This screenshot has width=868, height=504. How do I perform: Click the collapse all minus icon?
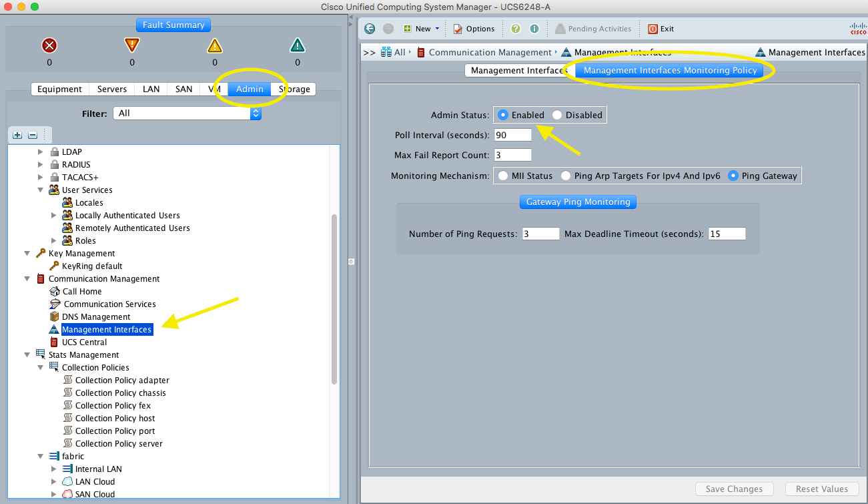click(32, 135)
